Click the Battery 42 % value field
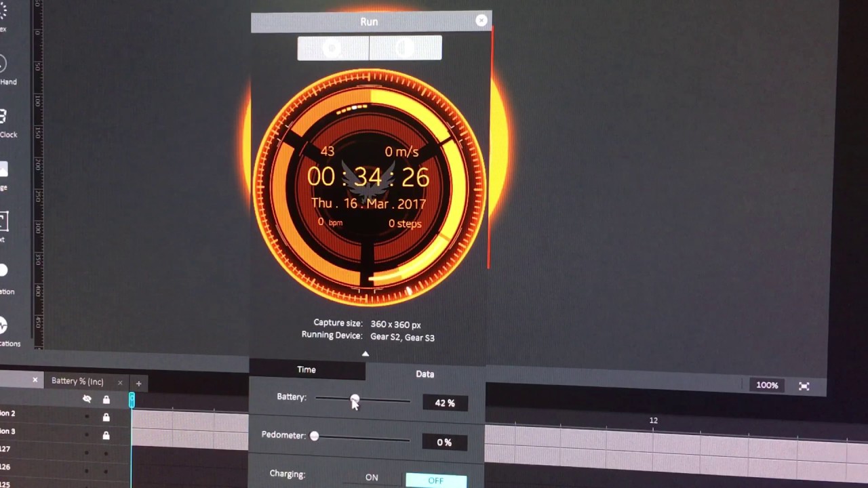Viewport: 868px width, 488px height. [445, 403]
